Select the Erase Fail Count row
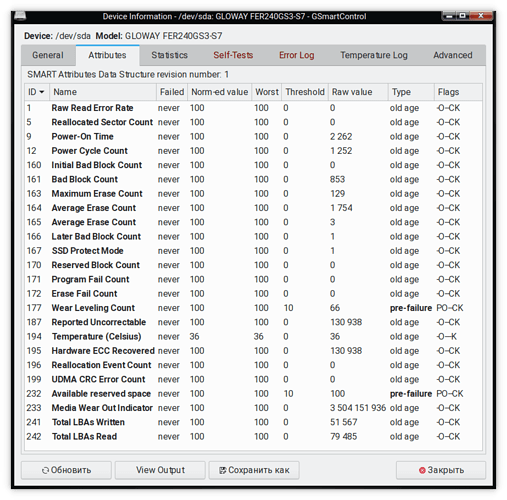507x500 pixels. click(x=253, y=294)
